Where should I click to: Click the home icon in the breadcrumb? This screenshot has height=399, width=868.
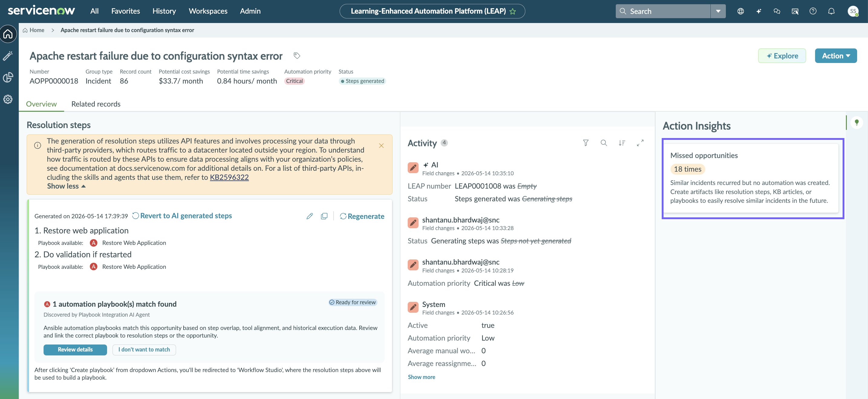click(x=25, y=30)
